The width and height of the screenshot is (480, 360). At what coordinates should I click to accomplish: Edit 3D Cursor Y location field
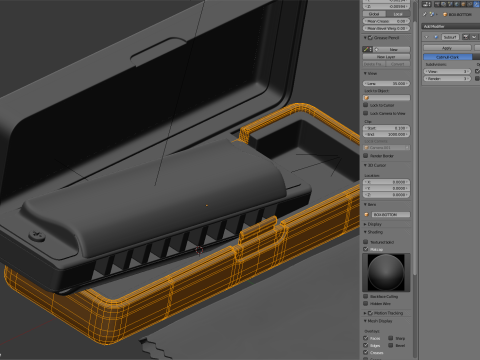(386, 188)
